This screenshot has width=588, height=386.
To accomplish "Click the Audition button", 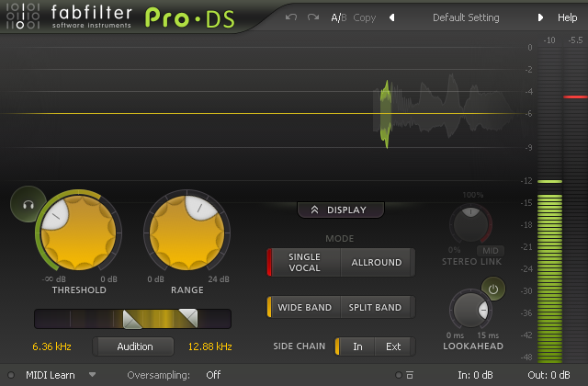I will tap(133, 346).
